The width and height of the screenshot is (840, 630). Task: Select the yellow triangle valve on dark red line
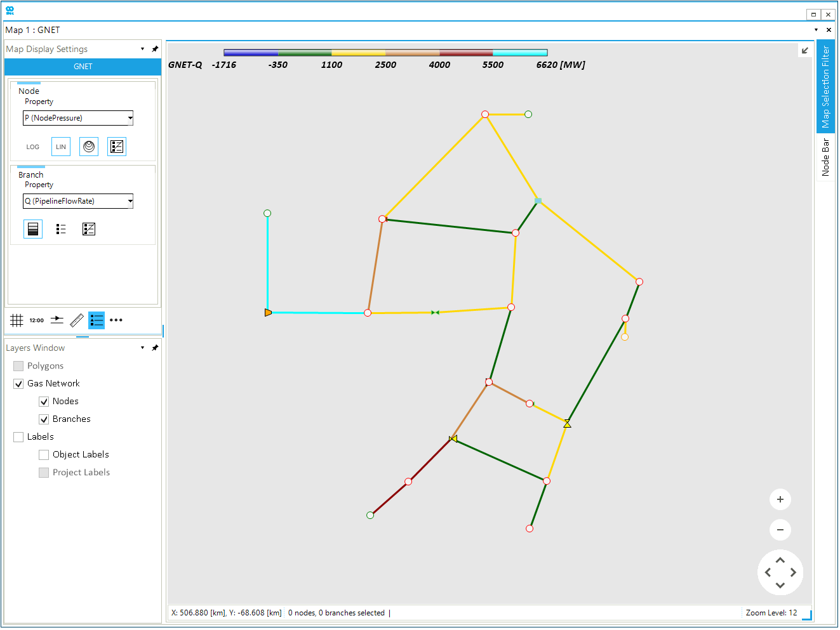pos(453,438)
